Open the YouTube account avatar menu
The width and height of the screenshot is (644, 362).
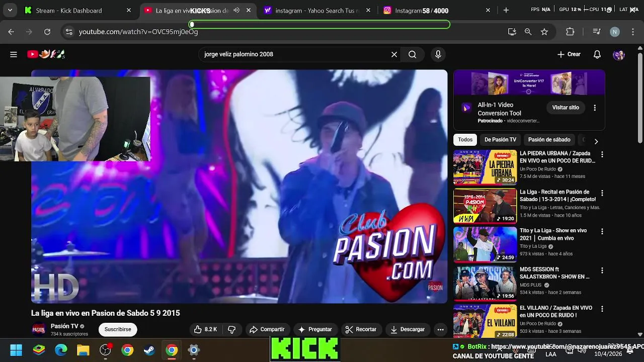pyautogui.click(x=619, y=54)
